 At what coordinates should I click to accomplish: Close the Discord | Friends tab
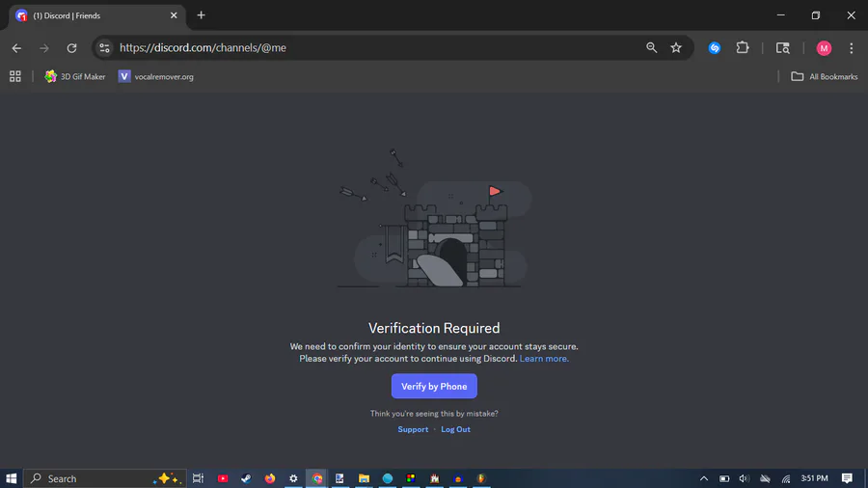(x=174, y=15)
